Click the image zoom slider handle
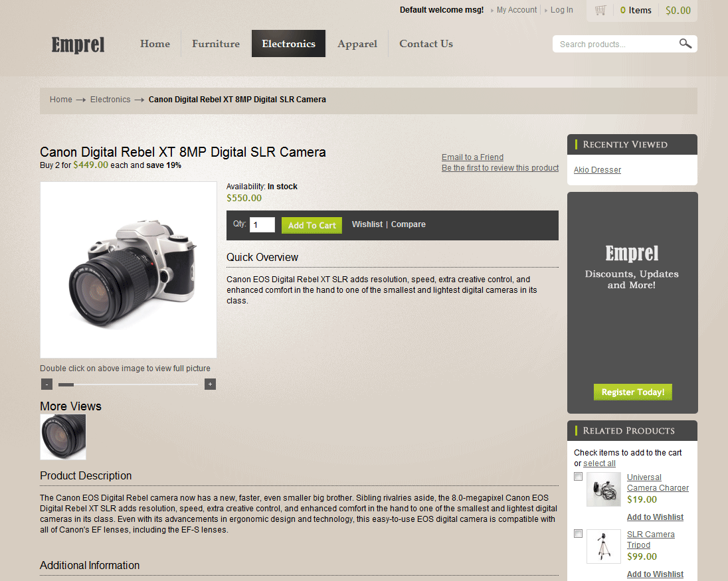 pyautogui.click(x=66, y=384)
